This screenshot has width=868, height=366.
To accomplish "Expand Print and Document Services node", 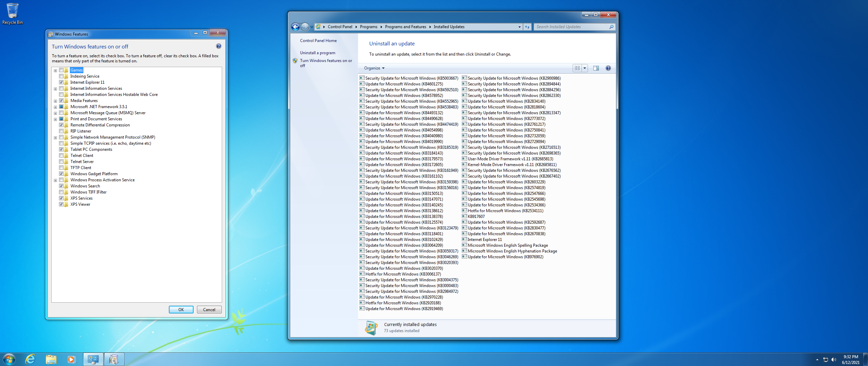I will click(55, 119).
